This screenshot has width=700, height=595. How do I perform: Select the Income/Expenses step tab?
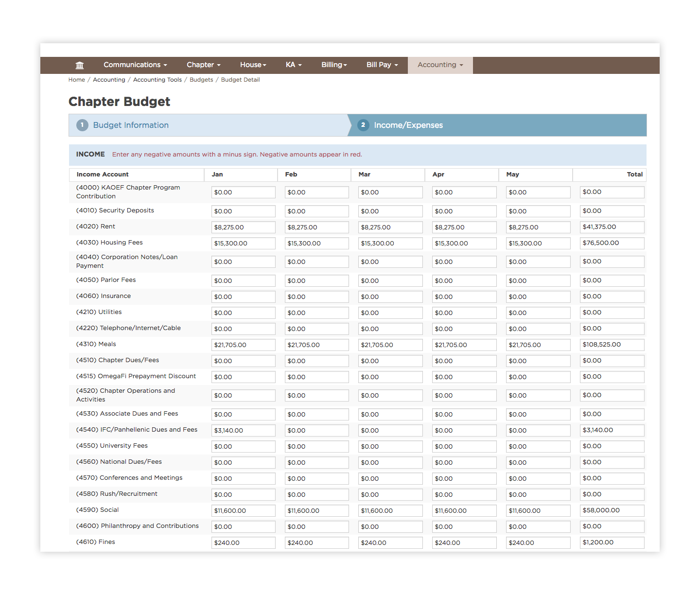tap(408, 125)
